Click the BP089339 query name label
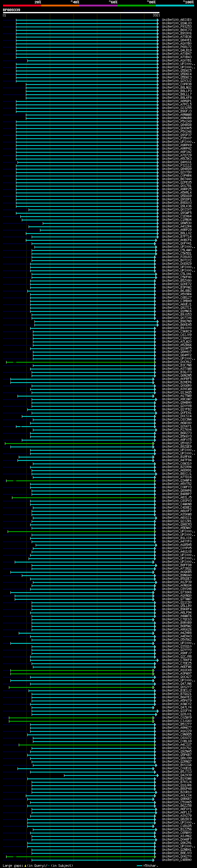The height and width of the screenshot is (868, 197). tap(11, 10)
